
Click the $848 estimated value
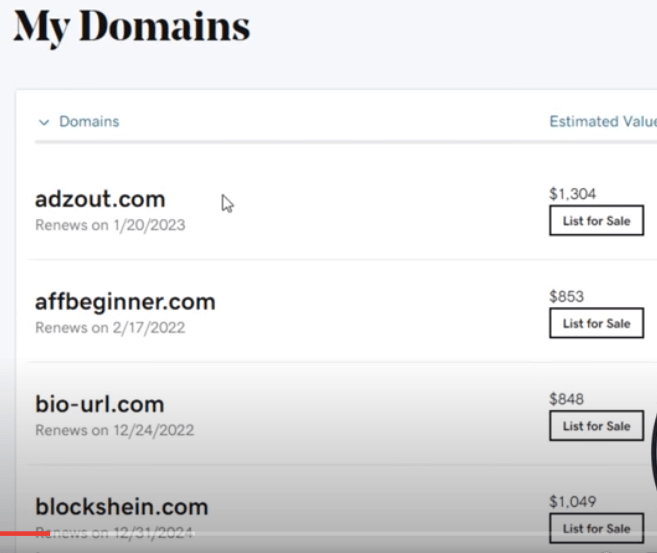coord(566,399)
